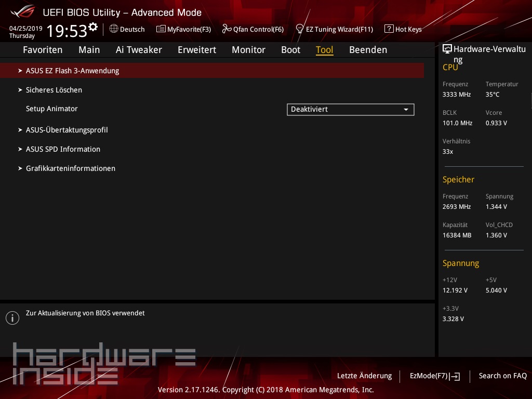This screenshot has height=399, width=532.
Task: Click the ROG logo in the header
Action: point(23,11)
